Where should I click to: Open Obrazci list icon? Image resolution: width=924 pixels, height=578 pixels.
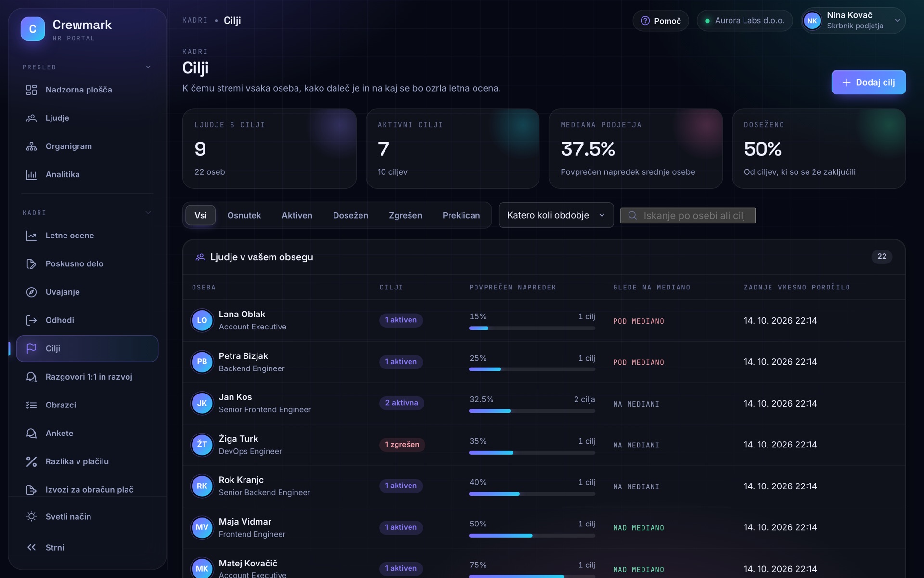[x=31, y=405]
